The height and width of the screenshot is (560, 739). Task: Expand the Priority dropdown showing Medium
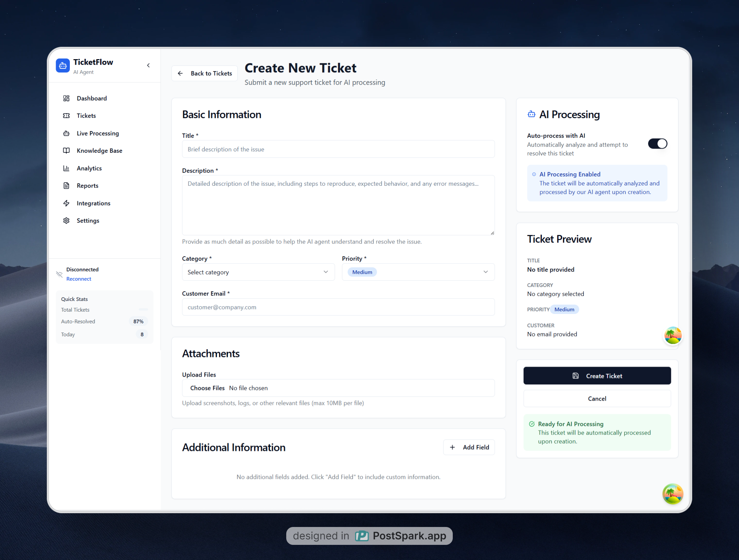coord(418,272)
